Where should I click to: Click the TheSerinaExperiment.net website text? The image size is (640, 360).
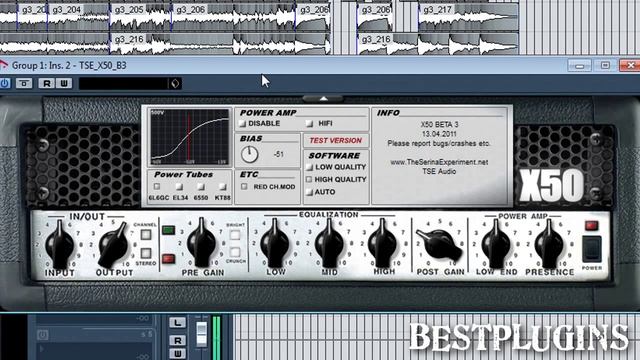(x=439, y=162)
